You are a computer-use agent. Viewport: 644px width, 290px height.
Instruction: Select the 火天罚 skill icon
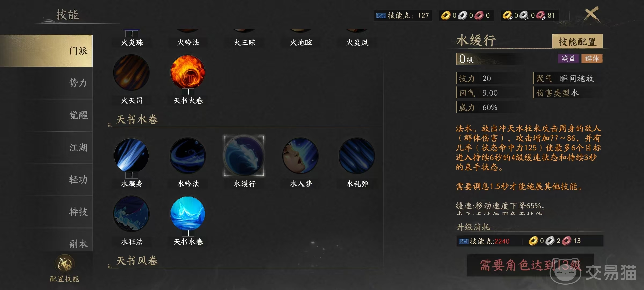(131, 73)
